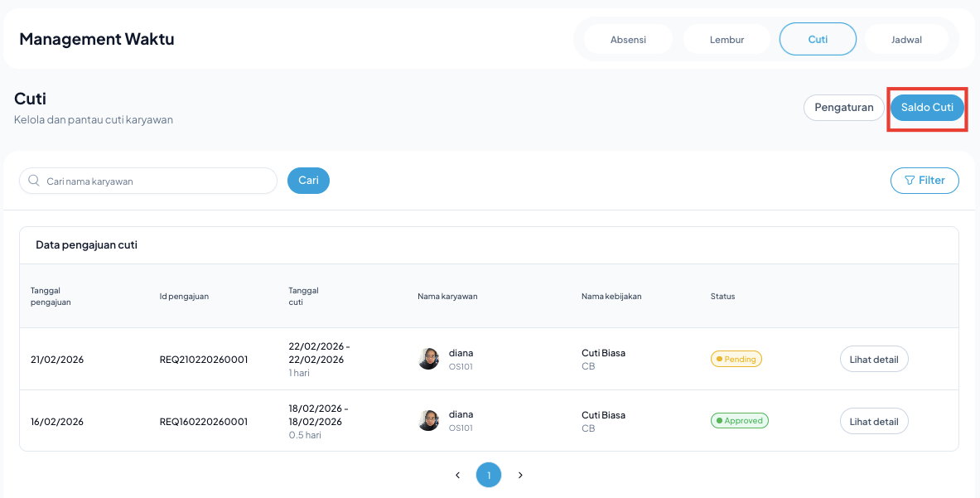Click diana's avatar in the Approved row
The image size is (980, 498).
click(x=428, y=420)
